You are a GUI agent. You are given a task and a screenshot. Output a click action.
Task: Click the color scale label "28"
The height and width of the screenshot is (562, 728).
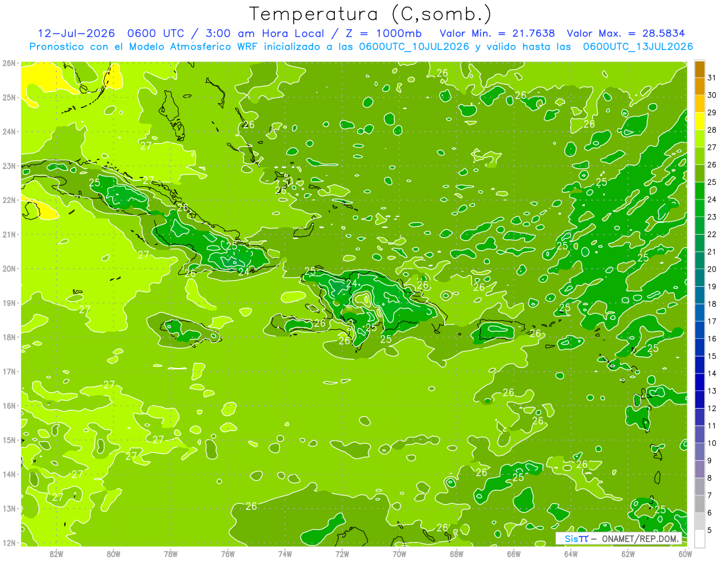click(712, 130)
